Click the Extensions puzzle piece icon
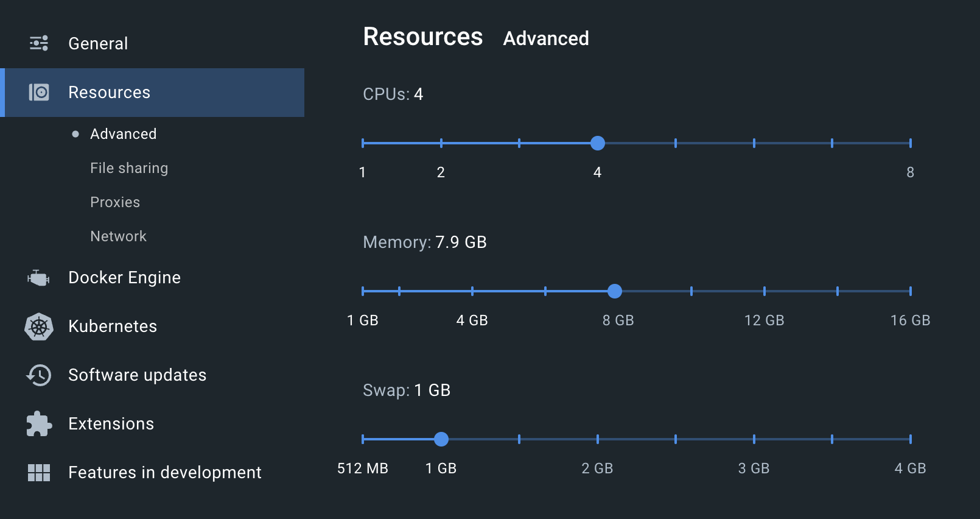This screenshot has height=519, width=980. tap(39, 424)
